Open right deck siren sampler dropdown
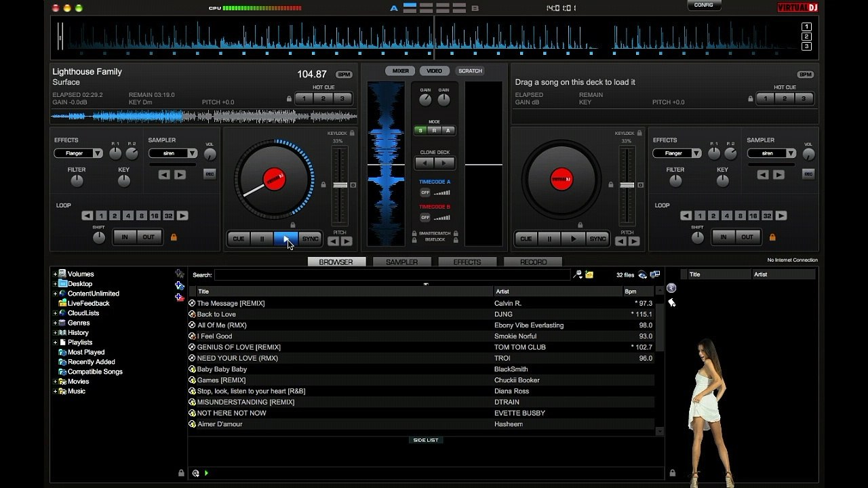Screen dimensions: 868x488 pyautogui.click(x=791, y=153)
